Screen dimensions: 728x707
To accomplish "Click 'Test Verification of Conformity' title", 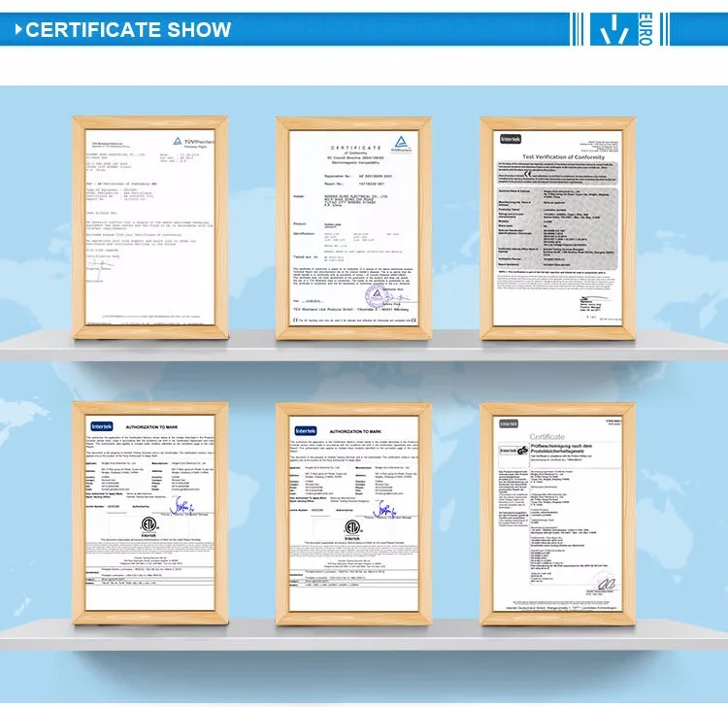I will (x=563, y=157).
